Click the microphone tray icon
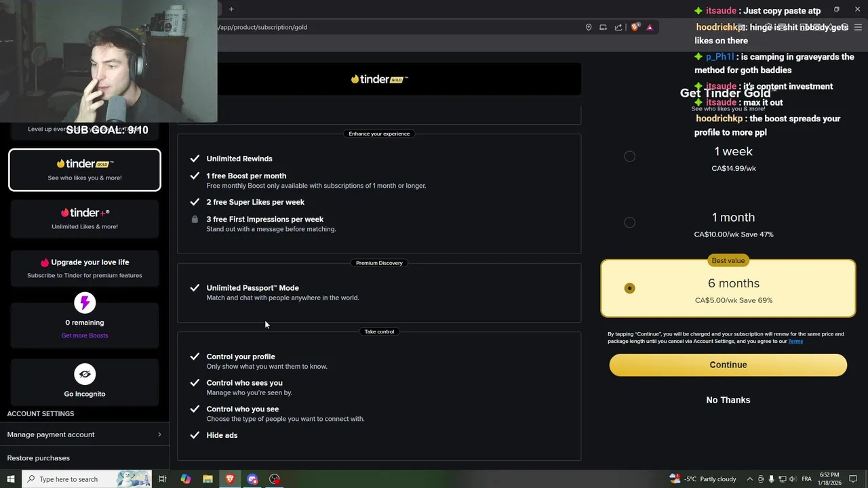Image resolution: width=868 pixels, height=488 pixels. (771, 479)
